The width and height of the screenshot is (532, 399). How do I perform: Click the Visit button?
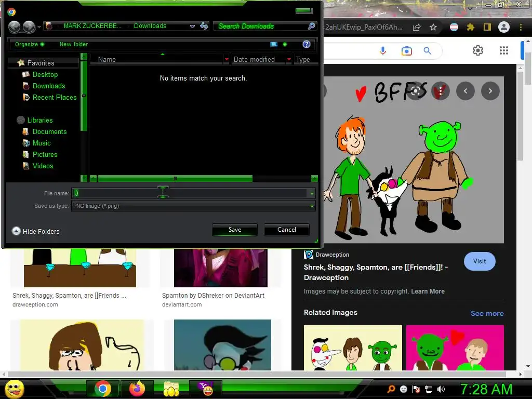tap(480, 261)
